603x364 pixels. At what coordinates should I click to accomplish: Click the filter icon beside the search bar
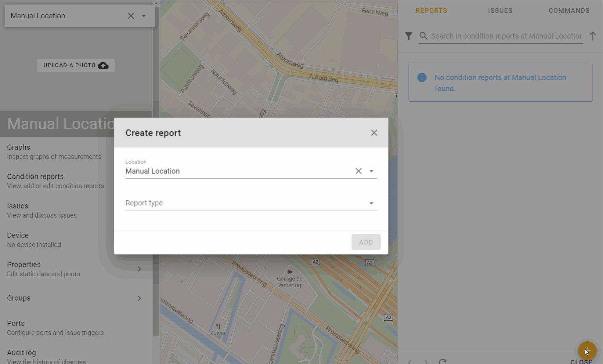(x=408, y=36)
